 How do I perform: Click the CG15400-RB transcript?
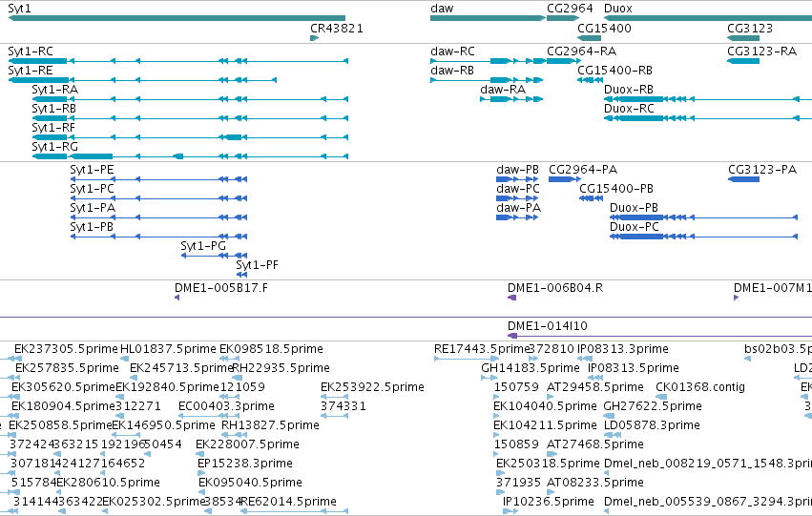tap(590, 80)
